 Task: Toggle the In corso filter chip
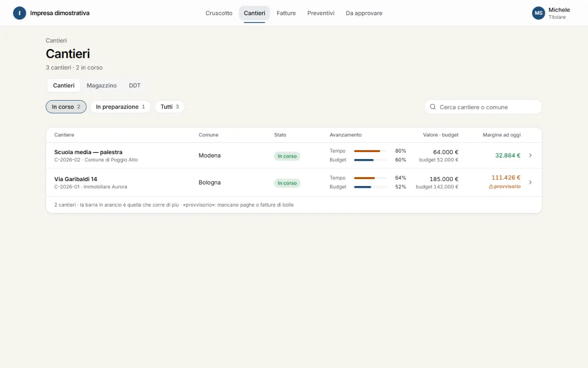point(66,107)
